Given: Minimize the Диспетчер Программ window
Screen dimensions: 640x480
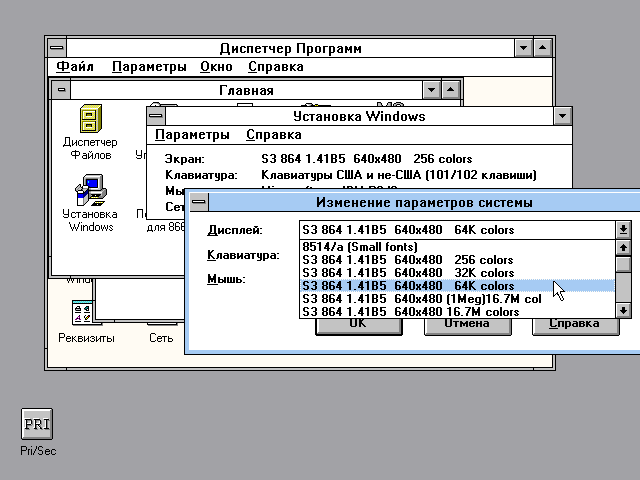Looking at the screenshot, I should [x=523, y=48].
